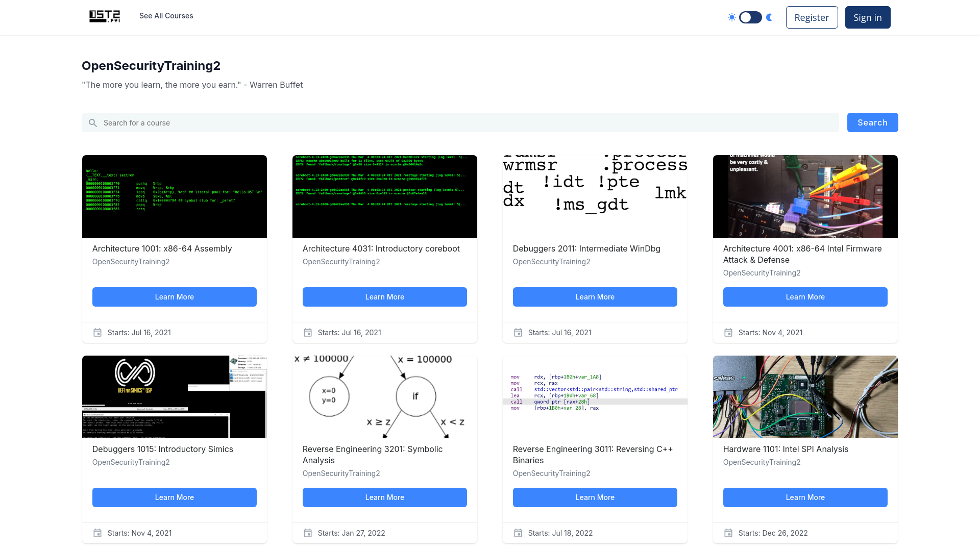Click the Search for a course field
980x551 pixels.
click(460, 122)
